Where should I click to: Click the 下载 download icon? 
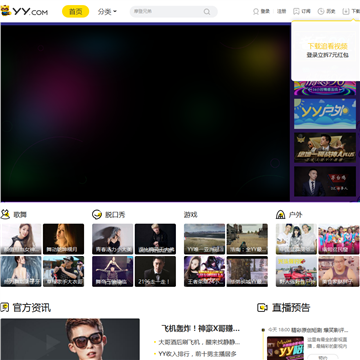coord(346,11)
